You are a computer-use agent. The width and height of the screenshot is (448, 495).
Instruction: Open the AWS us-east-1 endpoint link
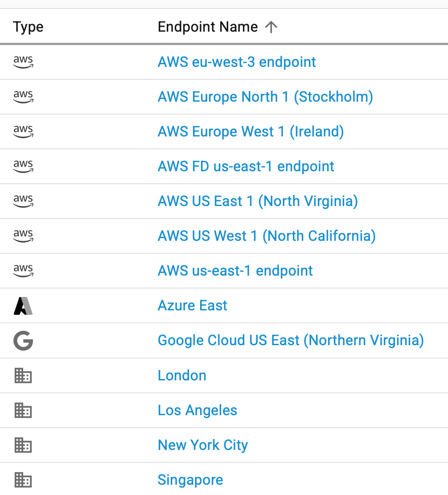[x=235, y=271]
